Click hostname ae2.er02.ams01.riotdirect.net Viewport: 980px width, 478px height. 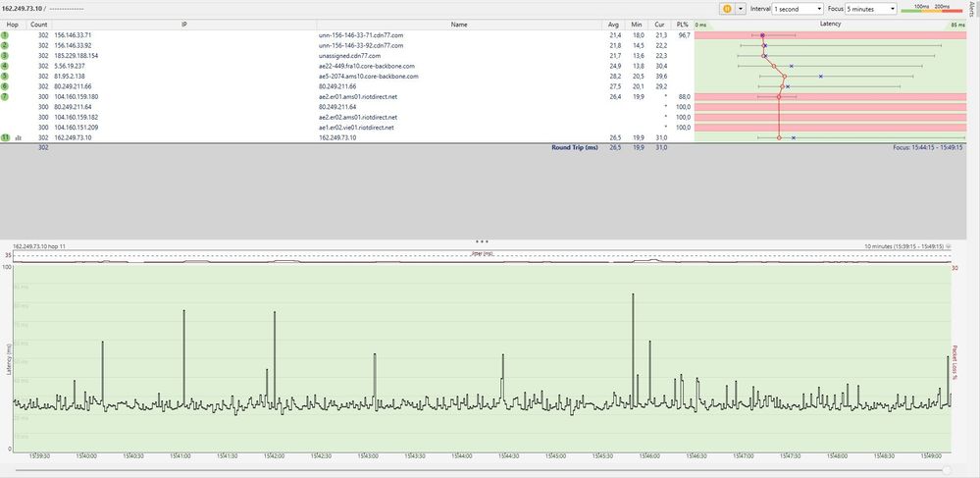pyautogui.click(x=358, y=117)
